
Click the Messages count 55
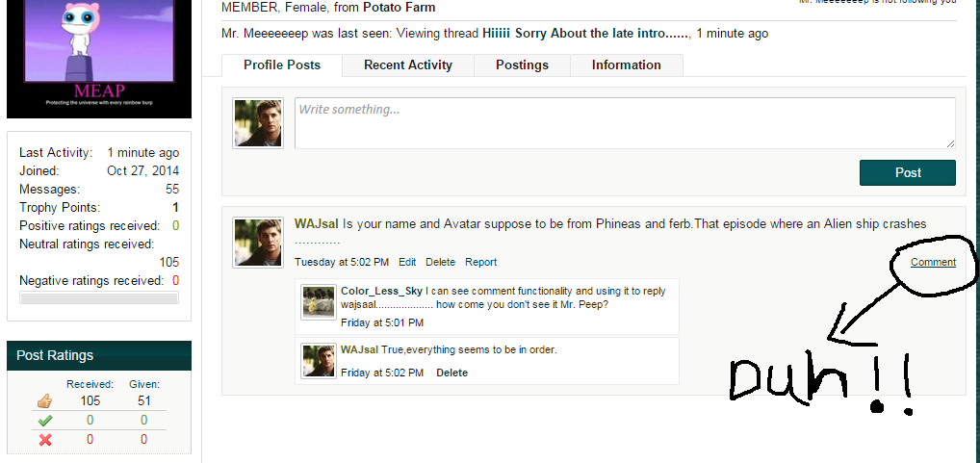click(x=172, y=189)
